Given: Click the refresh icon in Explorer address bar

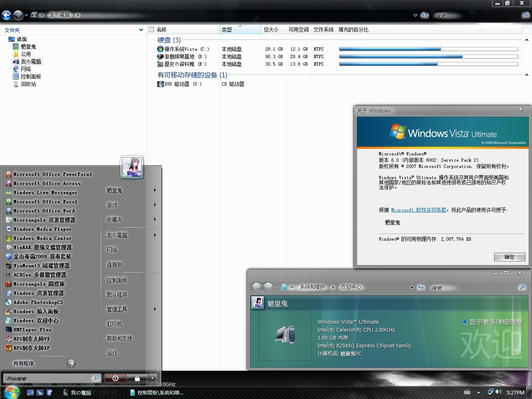Looking at the screenshot, I should click(424, 15).
